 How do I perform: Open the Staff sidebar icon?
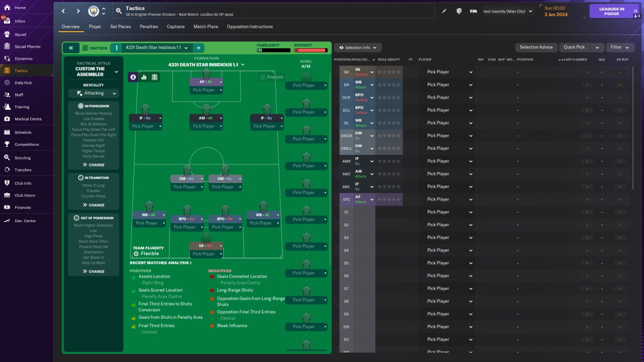7,95
